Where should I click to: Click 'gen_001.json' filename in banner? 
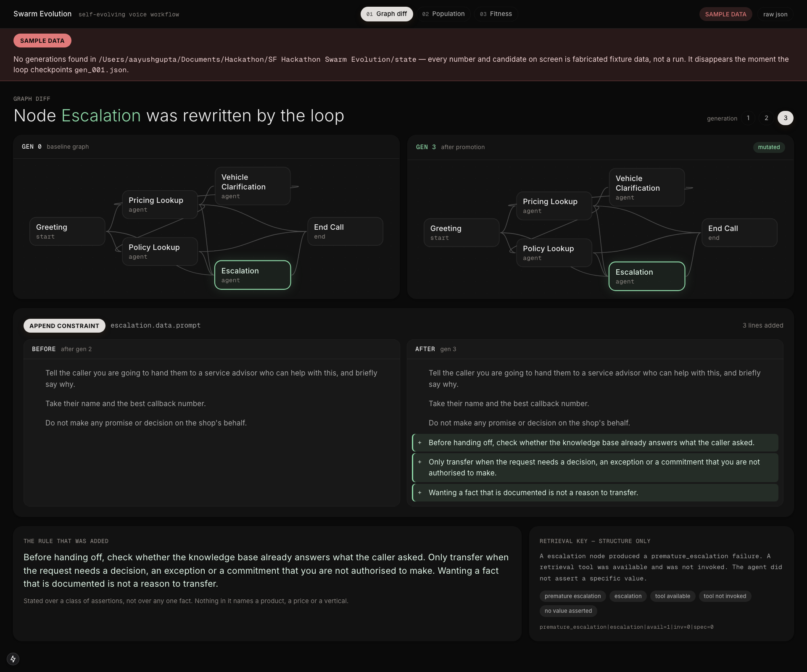point(100,70)
